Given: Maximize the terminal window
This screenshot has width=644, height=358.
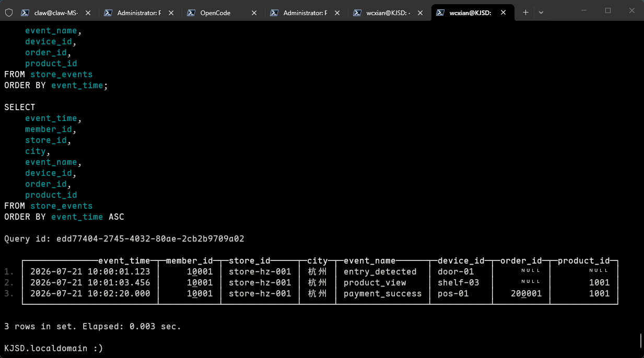Looking at the screenshot, I should (608, 10).
